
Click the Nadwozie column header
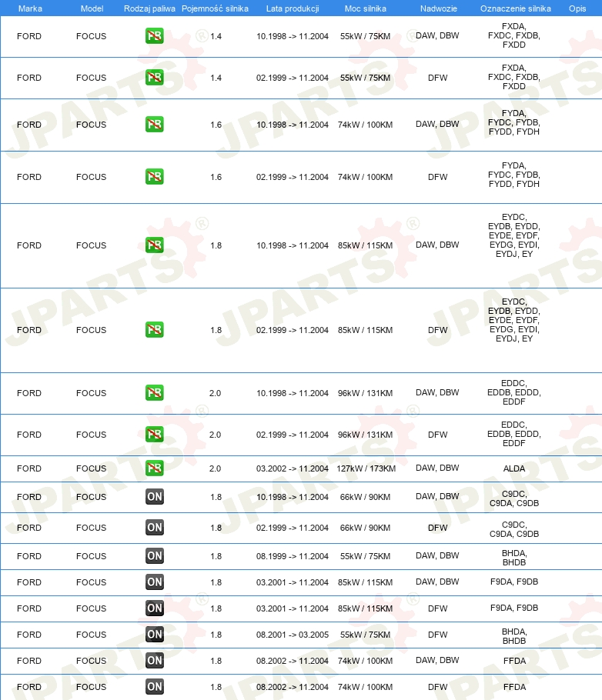coord(439,8)
